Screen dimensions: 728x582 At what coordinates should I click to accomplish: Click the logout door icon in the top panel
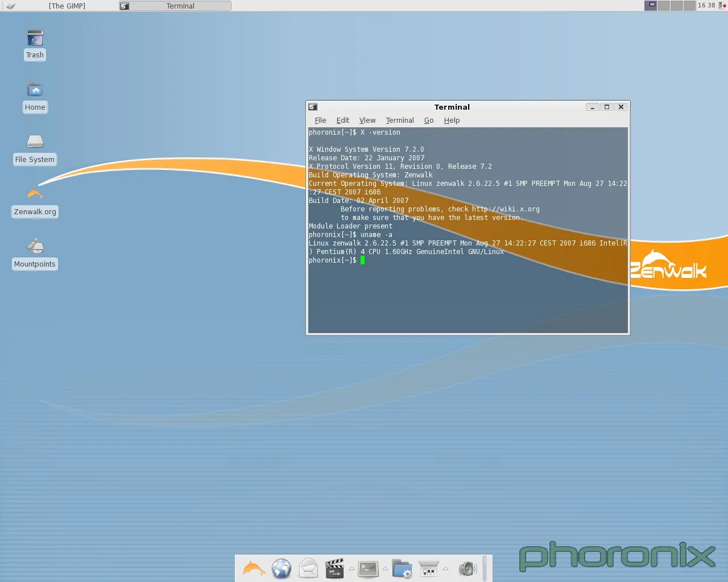(723, 6)
